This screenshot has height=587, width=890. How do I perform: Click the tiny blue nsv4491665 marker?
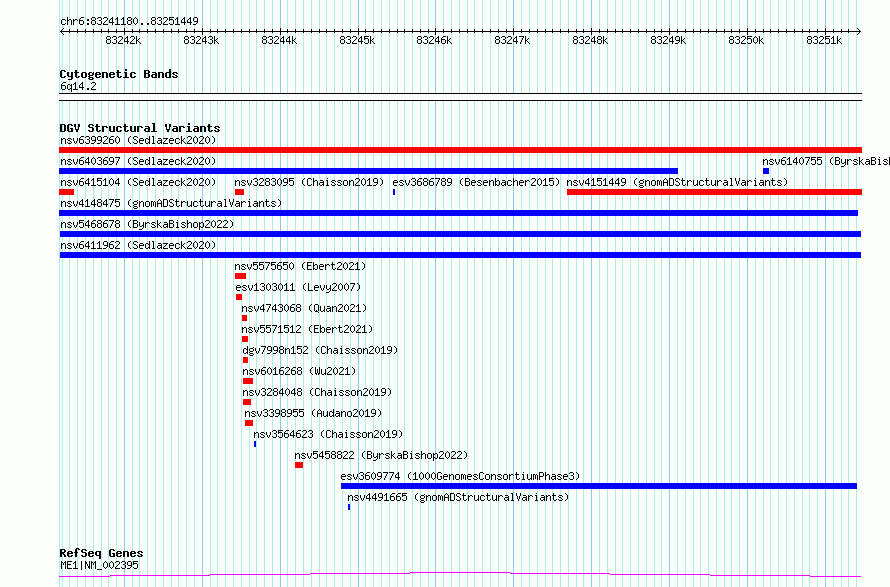(x=349, y=507)
